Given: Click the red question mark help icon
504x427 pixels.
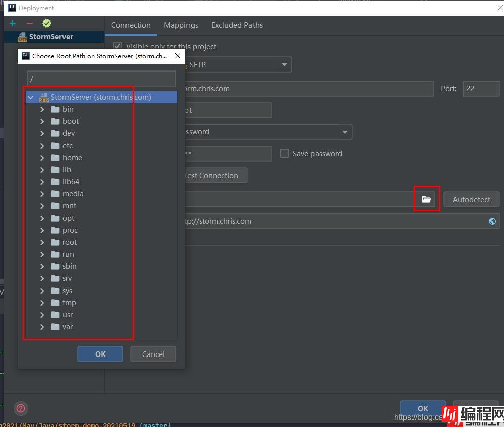Looking at the screenshot, I should tap(21, 408).
